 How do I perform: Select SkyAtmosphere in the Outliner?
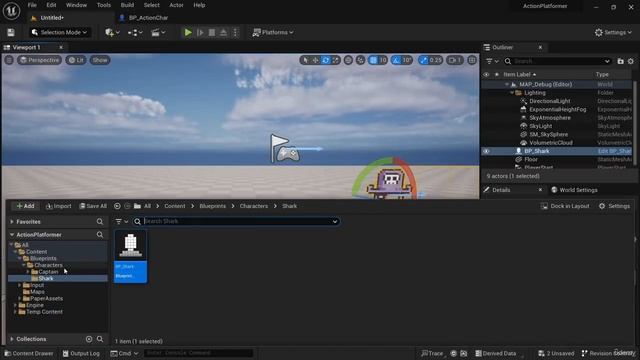pos(550,118)
